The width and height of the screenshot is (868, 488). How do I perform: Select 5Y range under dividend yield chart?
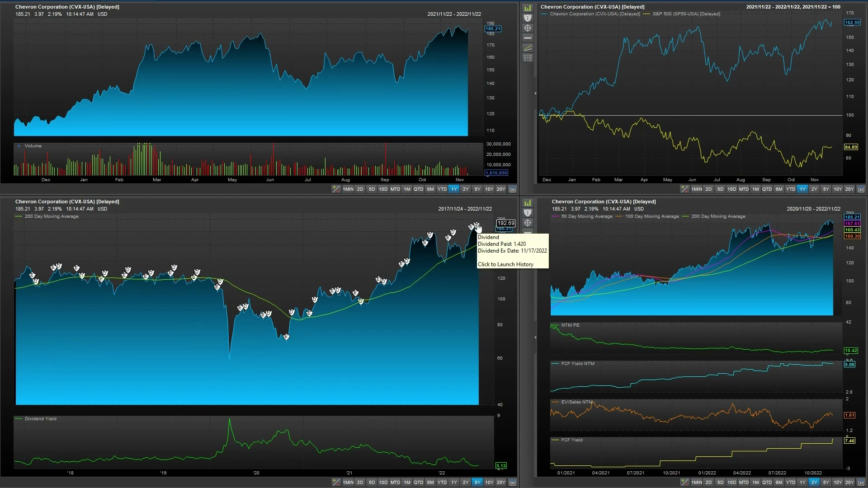tap(477, 483)
